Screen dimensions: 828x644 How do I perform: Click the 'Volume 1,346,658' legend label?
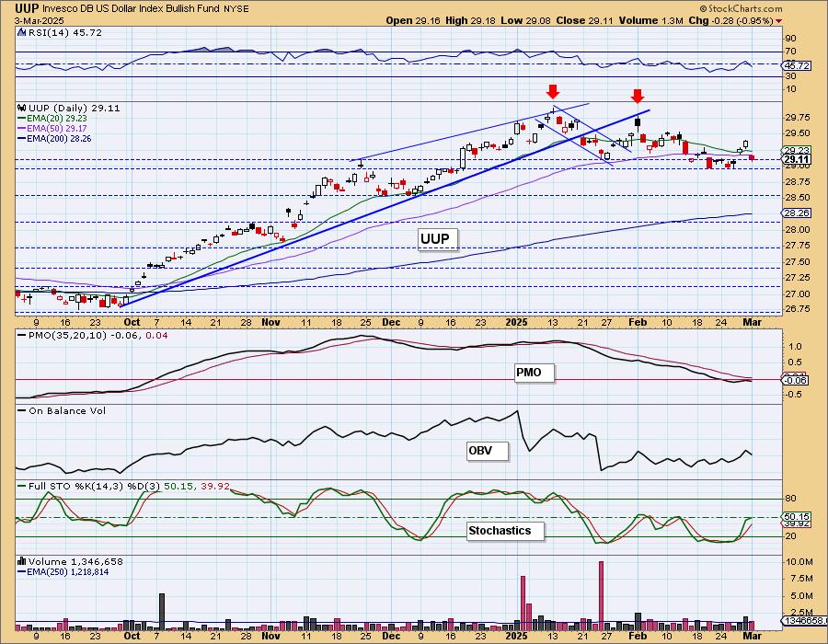pos(75,561)
